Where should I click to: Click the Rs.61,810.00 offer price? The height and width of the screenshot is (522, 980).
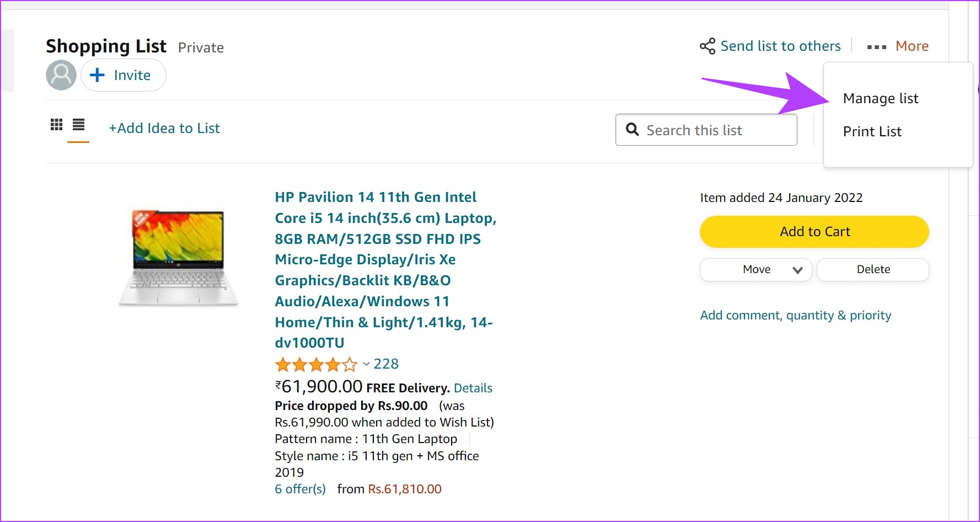click(405, 489)
